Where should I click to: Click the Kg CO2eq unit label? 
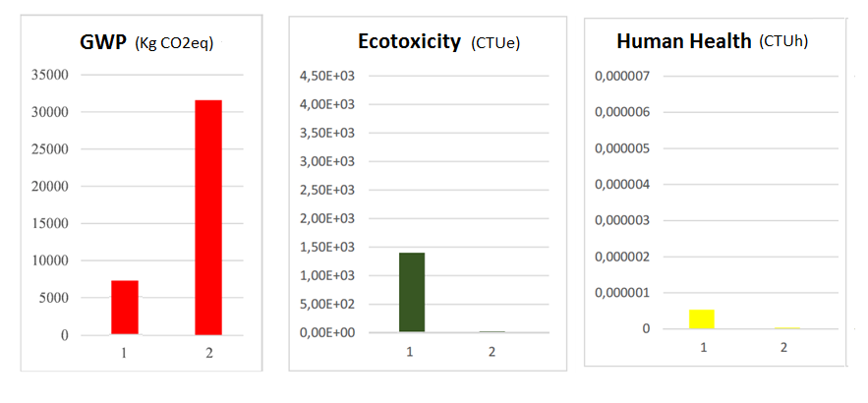175,43
